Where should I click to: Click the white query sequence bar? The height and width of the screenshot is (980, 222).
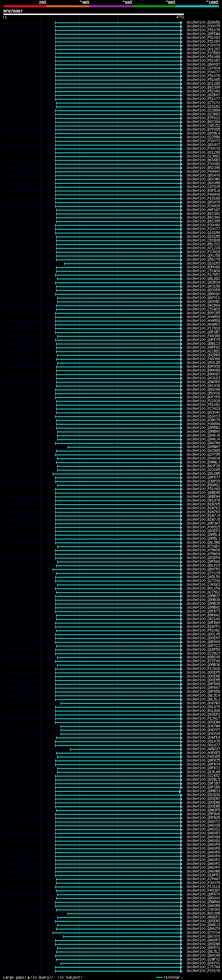coord(94,15)
